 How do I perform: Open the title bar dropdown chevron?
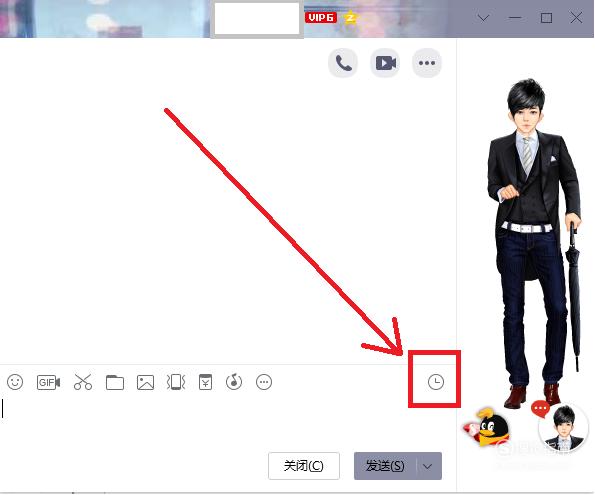(x=483, y=18)
